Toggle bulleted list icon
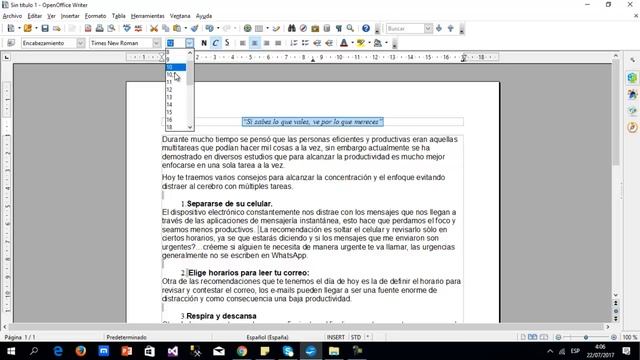This screenshot has width=640, height=360. (x=305, y=43)
